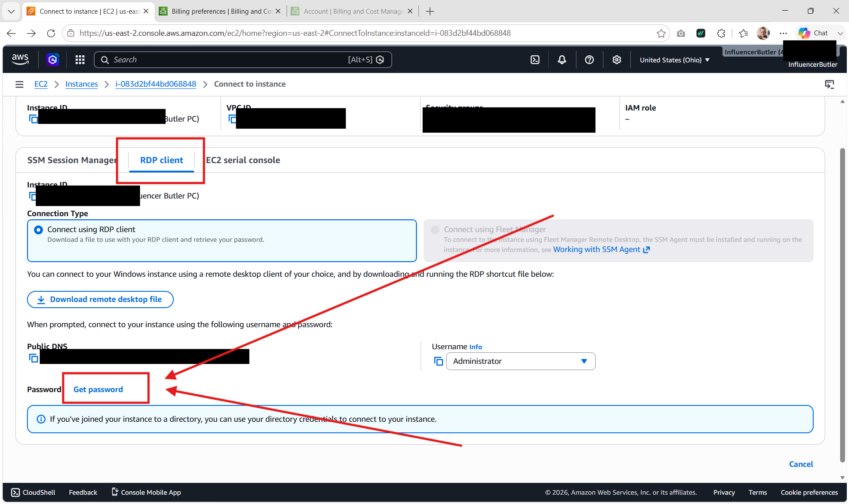849x504 pixels.
Task: Open CloudShell from the footer
Action: click(33, 493)
